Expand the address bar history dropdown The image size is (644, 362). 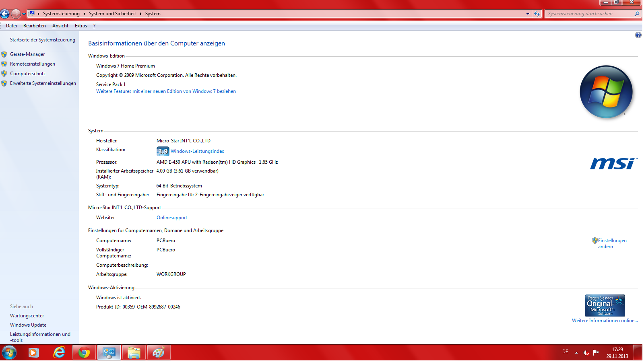coord(528,13)
